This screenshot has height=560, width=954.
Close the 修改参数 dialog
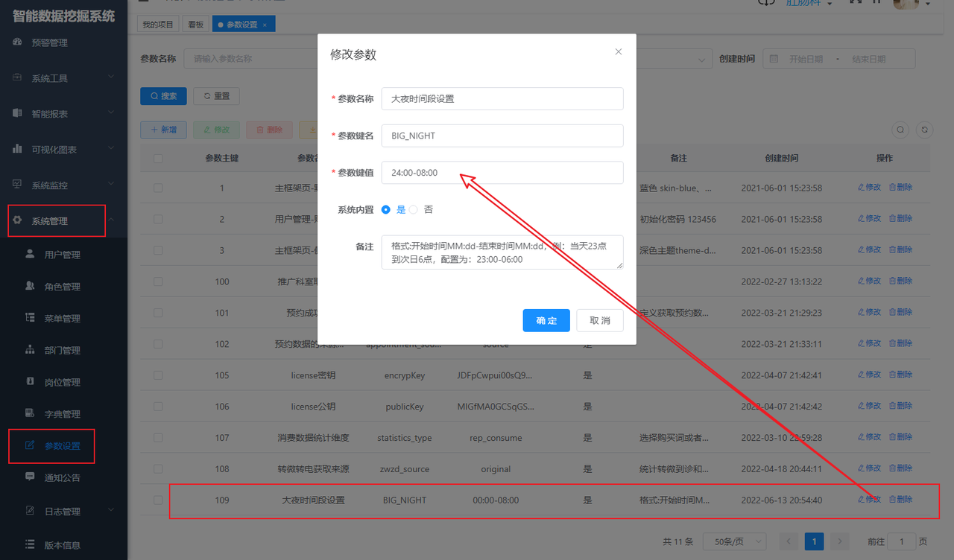click(618, 52)
